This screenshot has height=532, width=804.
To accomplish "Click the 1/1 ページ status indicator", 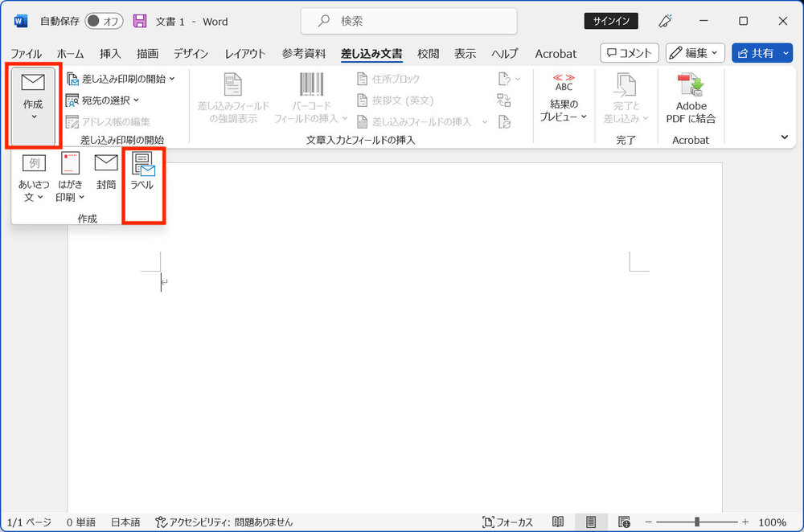I will coord(29,522).
